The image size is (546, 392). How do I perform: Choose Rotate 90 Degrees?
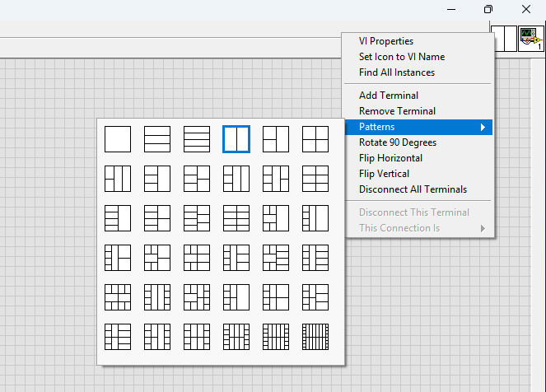coord(418,142)
